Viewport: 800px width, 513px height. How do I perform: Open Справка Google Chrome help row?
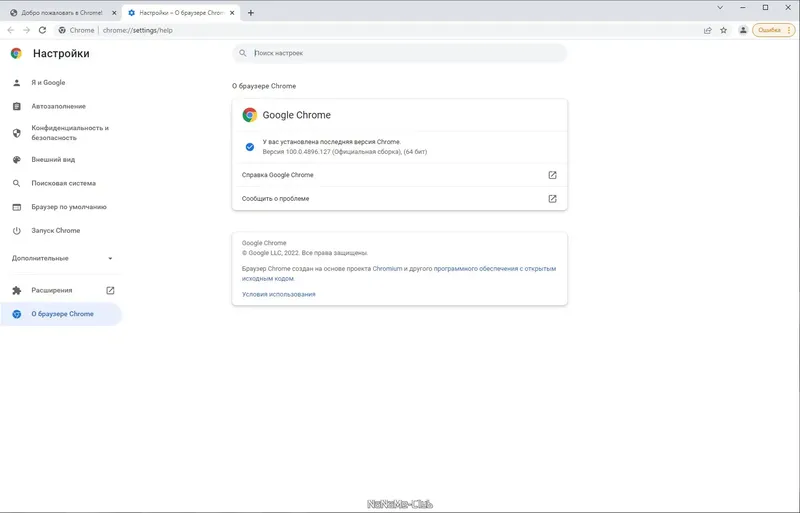point(399,175)
